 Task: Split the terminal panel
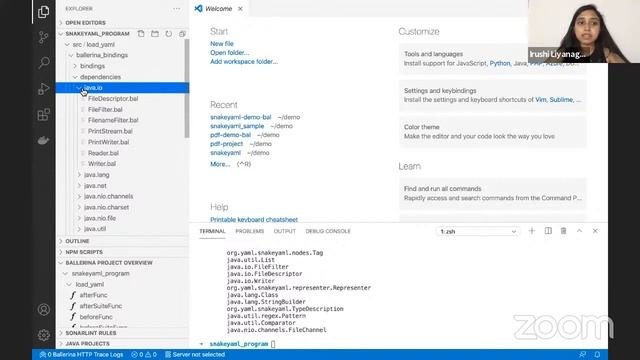click(548, 231)
